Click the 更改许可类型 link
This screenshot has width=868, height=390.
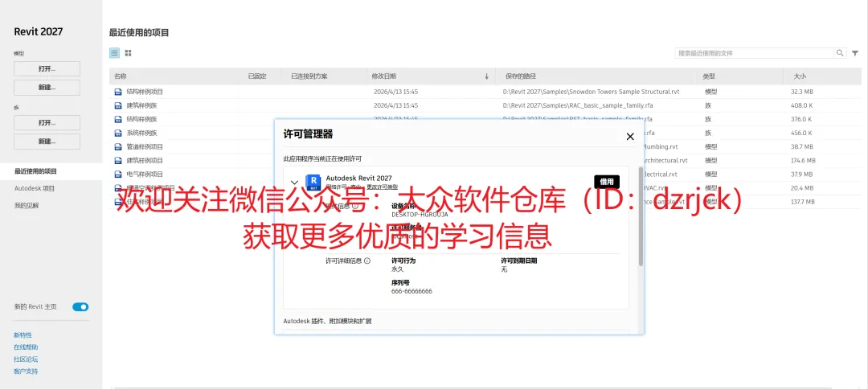(x=382, y=187)
